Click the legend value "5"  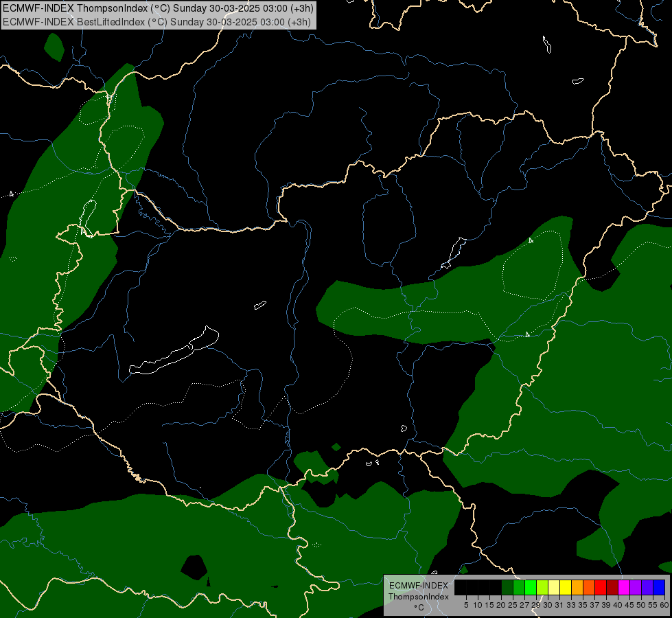pyautogui.click(x=466, y=605)
